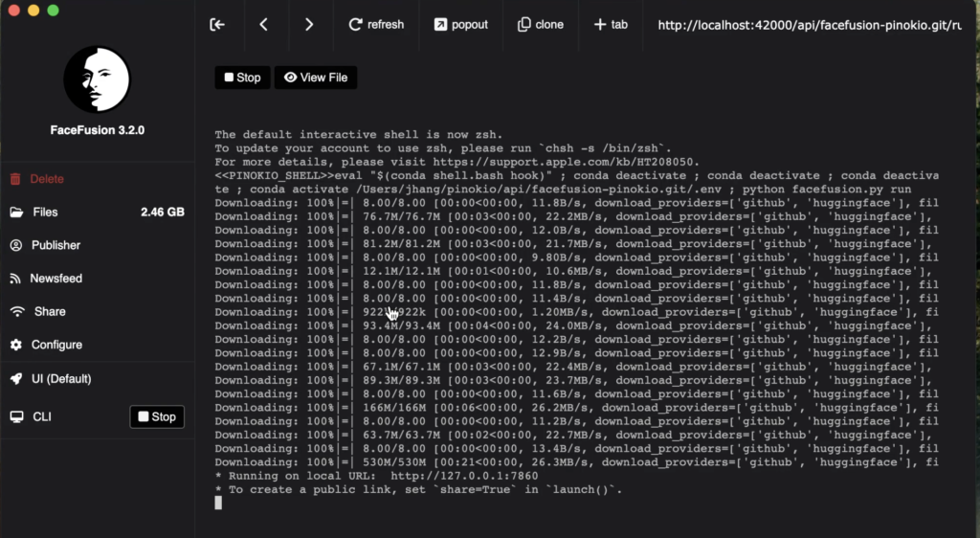
Task: Click the 81.2M/81.2M download line
Action: coord(573,244)
